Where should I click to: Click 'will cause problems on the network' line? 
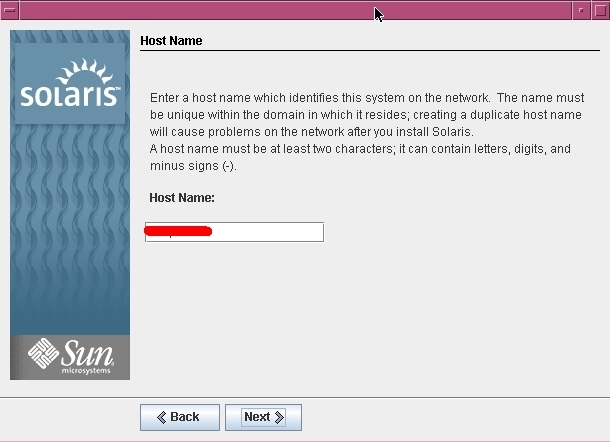(312, 132)
